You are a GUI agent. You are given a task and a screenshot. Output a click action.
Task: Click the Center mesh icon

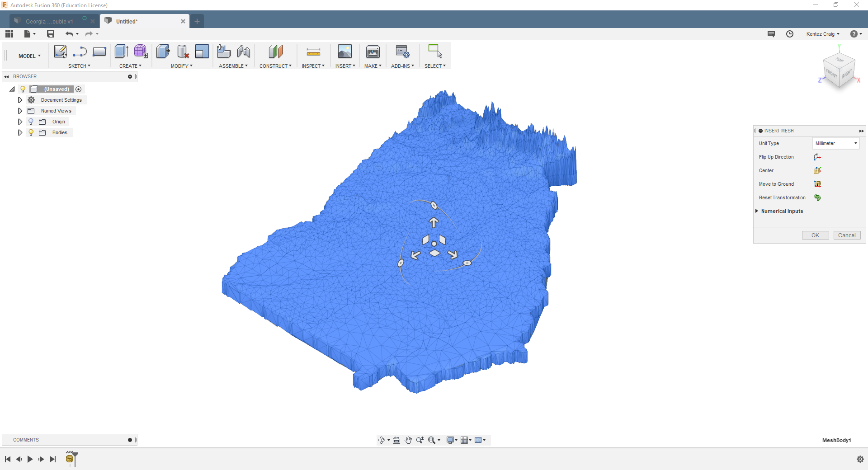point(817,170)
